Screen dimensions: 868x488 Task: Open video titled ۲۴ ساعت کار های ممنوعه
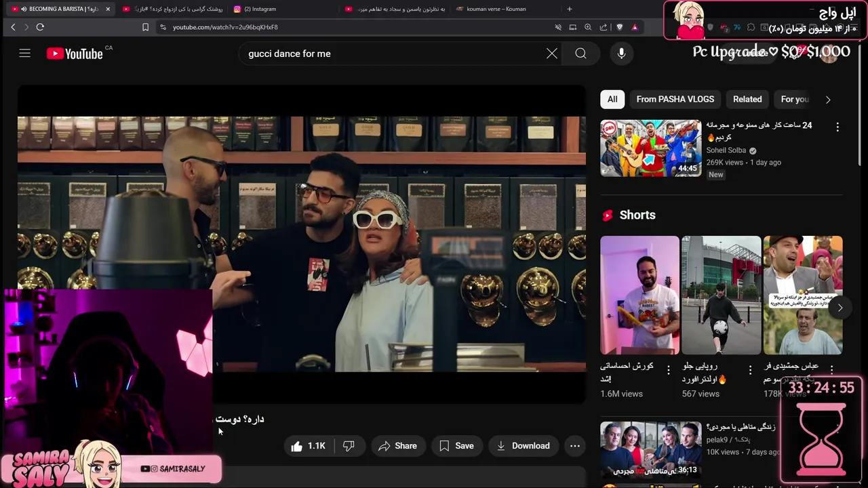click(759, 131)
